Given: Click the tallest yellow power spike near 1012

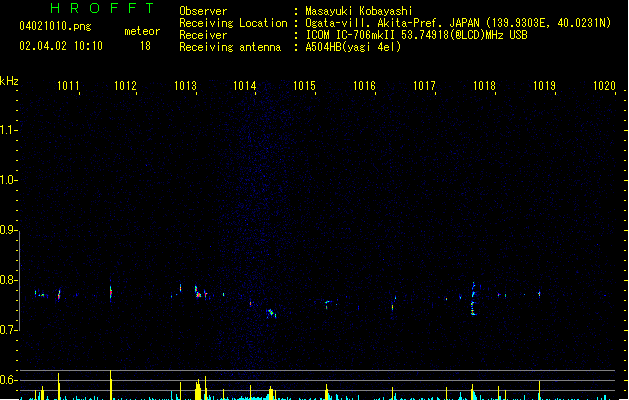Looking at the screenshot, I should (x=111, y=385).
